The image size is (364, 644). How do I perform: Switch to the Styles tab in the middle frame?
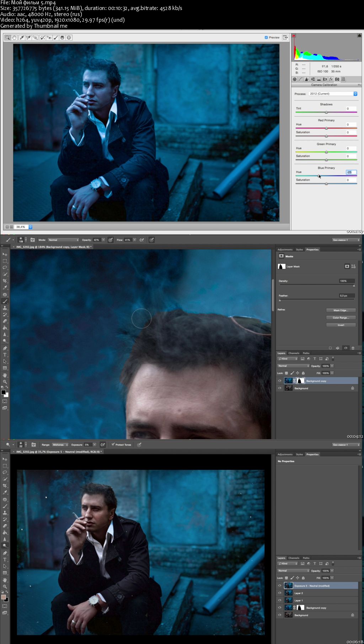[x=300, y=250]
